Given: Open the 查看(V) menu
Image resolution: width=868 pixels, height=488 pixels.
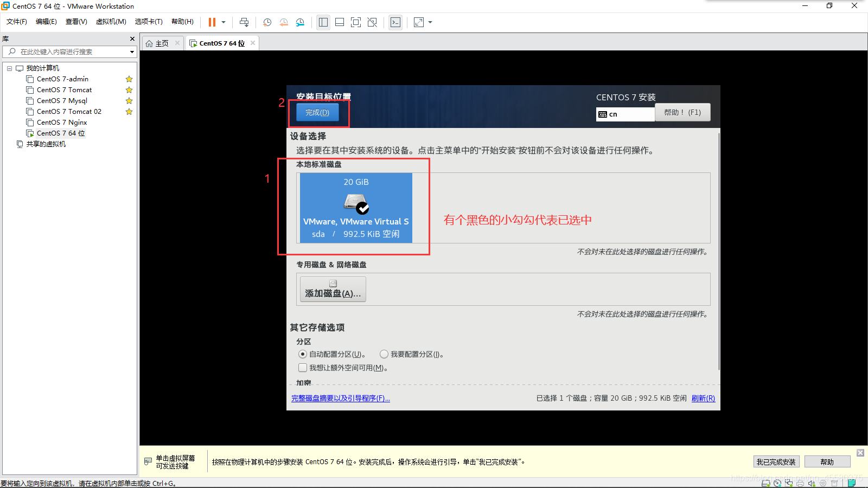Looking at the screenshot, I should pyautogui.click(x=76, y=22).
